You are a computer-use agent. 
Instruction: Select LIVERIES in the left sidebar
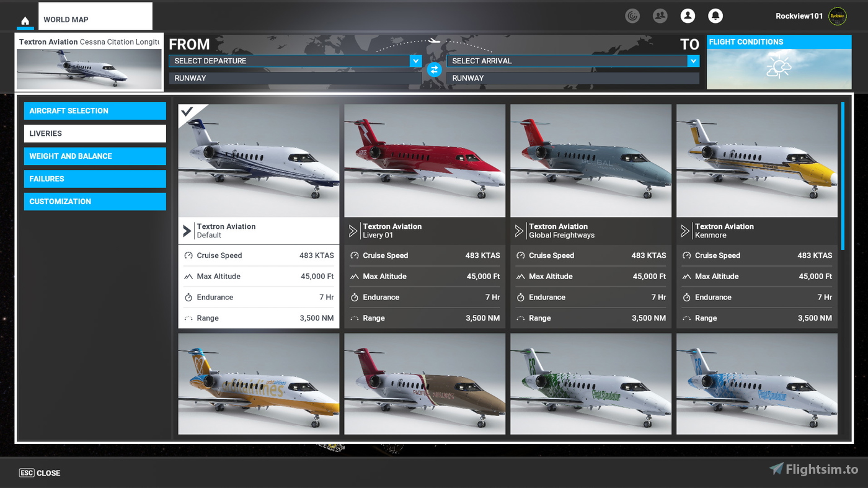click(94, 133)
